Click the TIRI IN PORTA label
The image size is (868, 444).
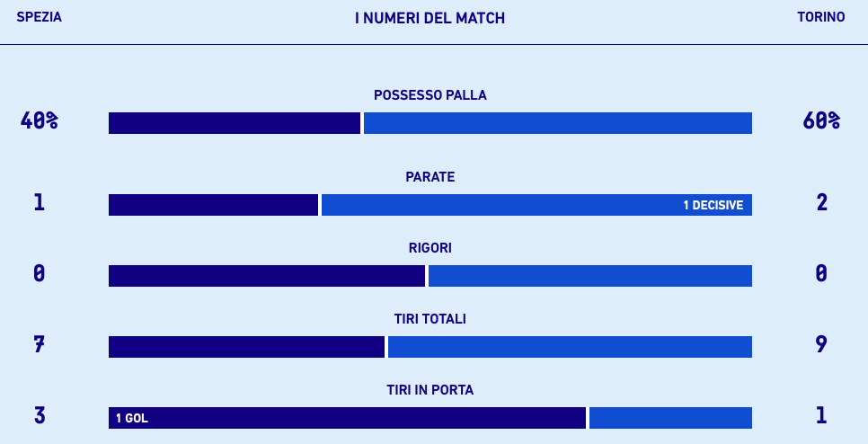(x=430, y=390)
